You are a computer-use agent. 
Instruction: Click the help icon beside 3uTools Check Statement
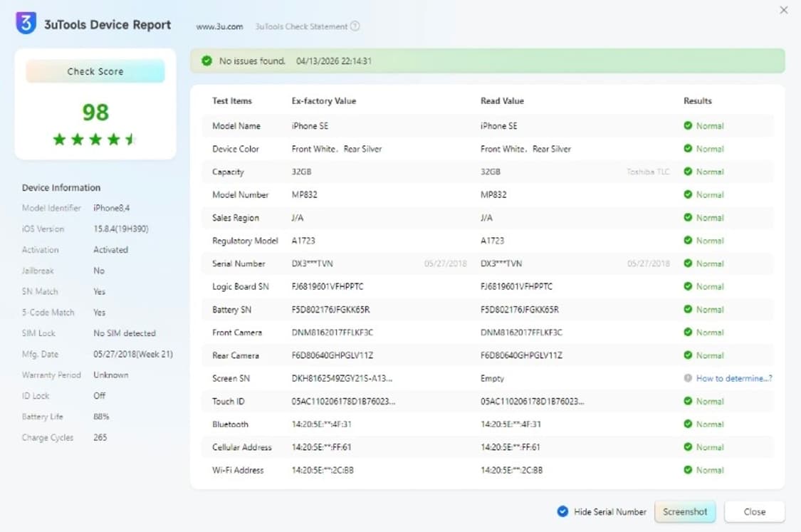click(x=355, y=26)
